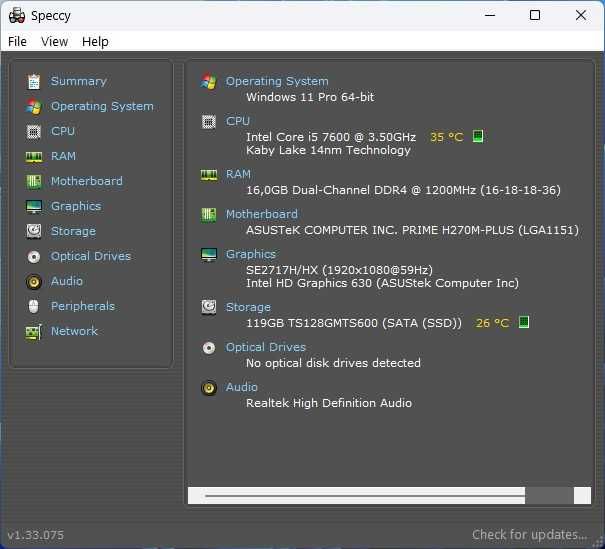Screen dimensions: 605x549
Task: Open the View menu
Action: click(x=54, y=41)
